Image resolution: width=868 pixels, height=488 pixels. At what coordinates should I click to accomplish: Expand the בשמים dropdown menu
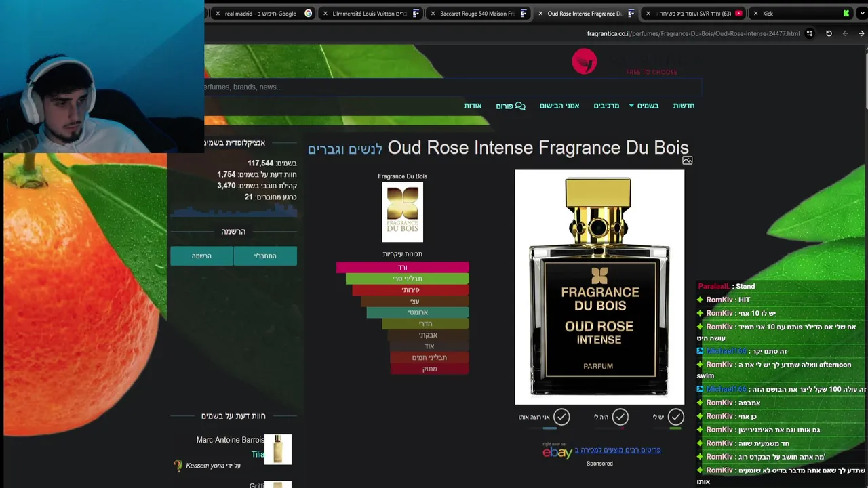644,106
